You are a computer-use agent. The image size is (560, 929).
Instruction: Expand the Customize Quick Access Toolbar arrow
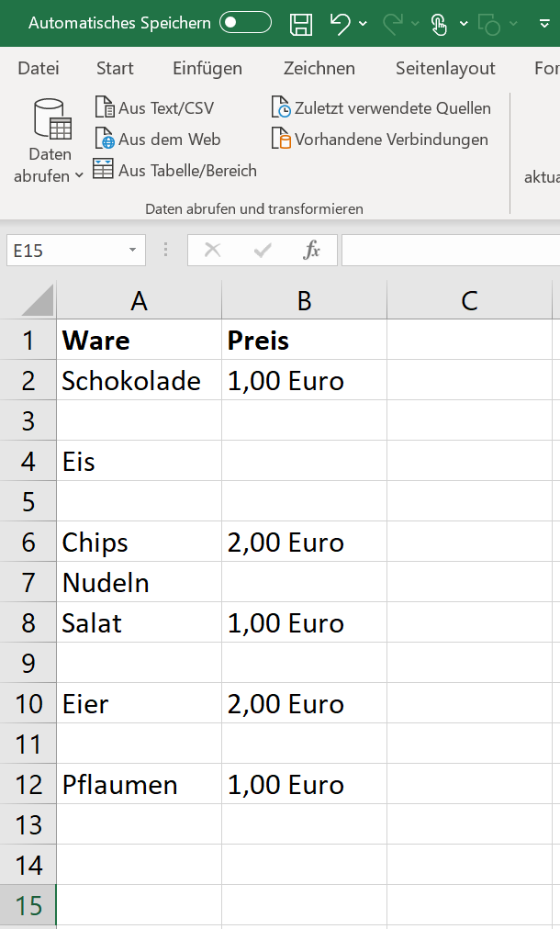[544, 24]
